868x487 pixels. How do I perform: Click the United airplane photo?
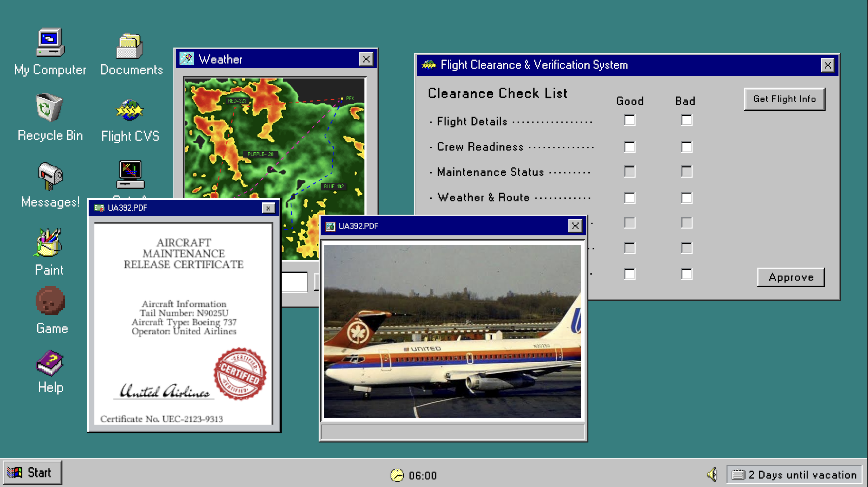(x=452, y=331)
